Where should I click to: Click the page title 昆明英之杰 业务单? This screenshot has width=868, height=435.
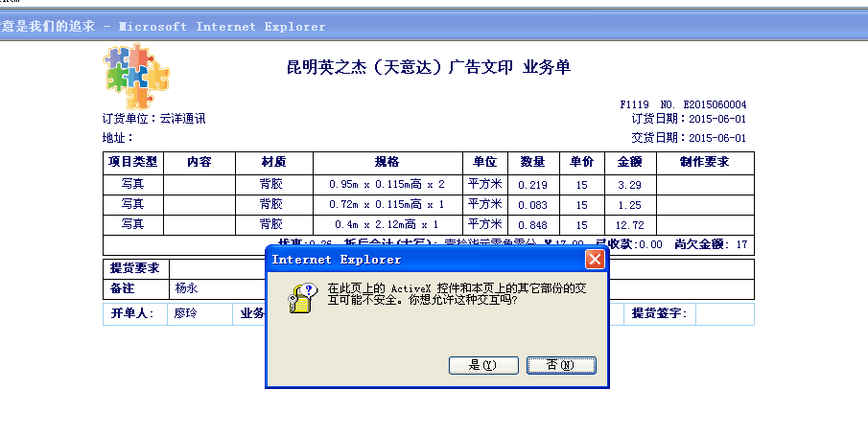(x=429, y=67)
